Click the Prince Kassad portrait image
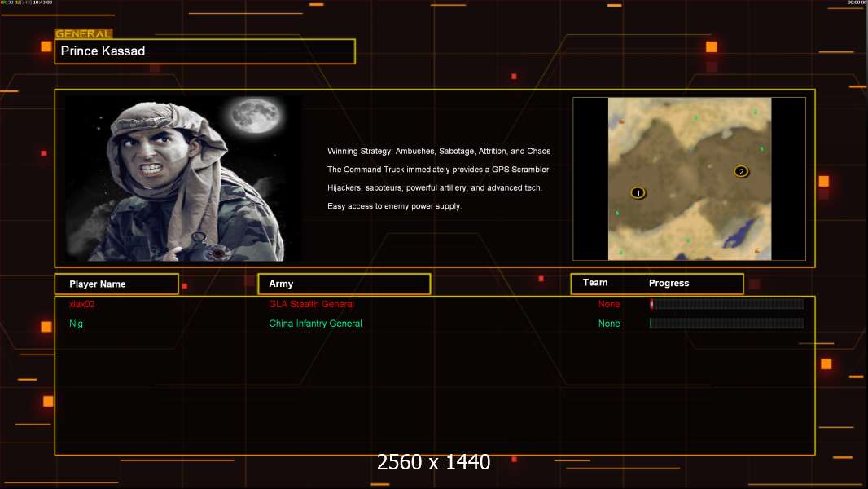The image size is (868, 489). pyautogui.click(x=183, y=178)
